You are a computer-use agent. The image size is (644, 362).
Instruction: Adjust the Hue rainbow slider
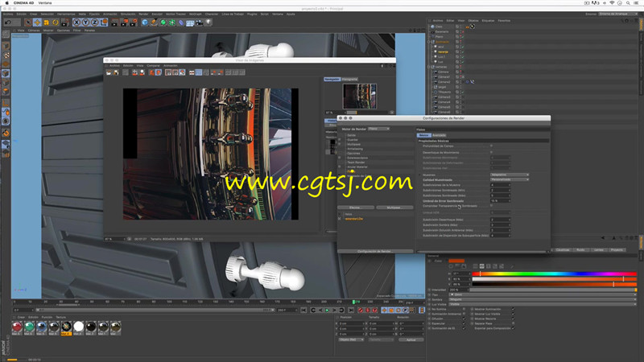pos(554,274)
